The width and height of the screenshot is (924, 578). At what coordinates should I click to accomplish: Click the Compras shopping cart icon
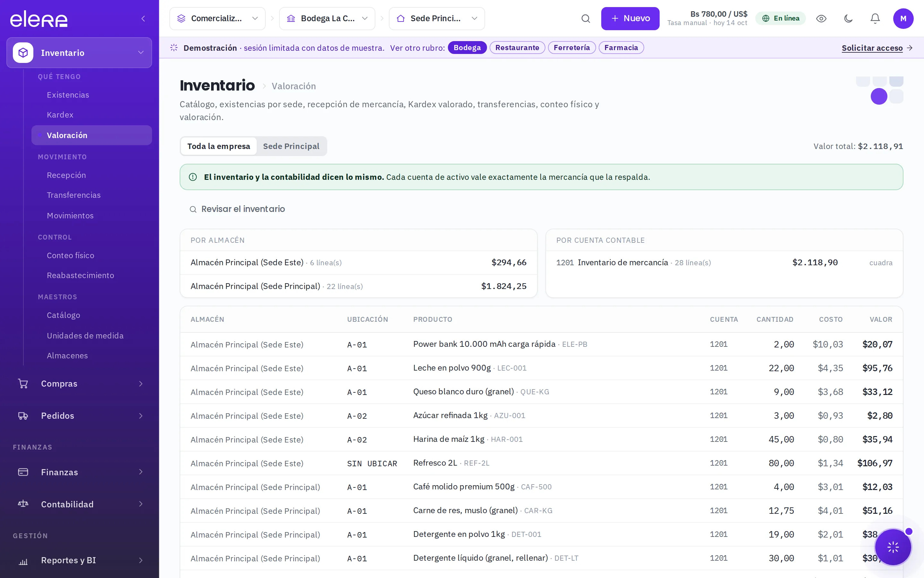click(23, 383)
